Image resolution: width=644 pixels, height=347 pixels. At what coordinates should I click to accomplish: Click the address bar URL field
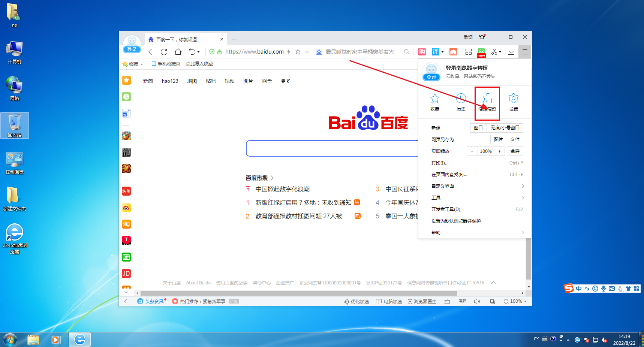coord(254,52)
